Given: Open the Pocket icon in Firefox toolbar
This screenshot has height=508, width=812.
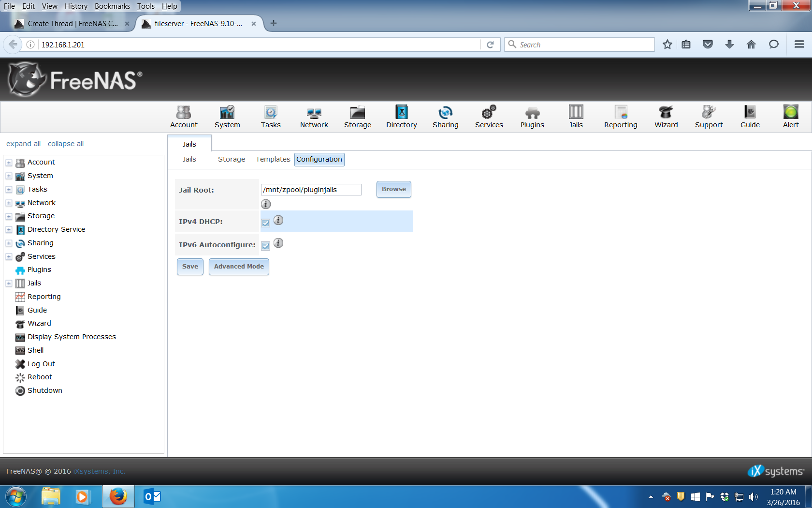Looking at the screenshot, I should 708,45.
